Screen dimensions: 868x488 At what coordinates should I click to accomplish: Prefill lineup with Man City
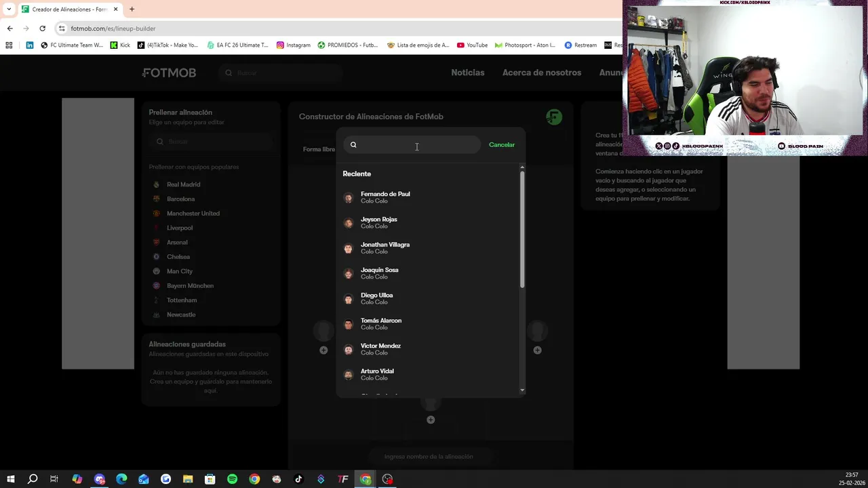click(180, 271)
